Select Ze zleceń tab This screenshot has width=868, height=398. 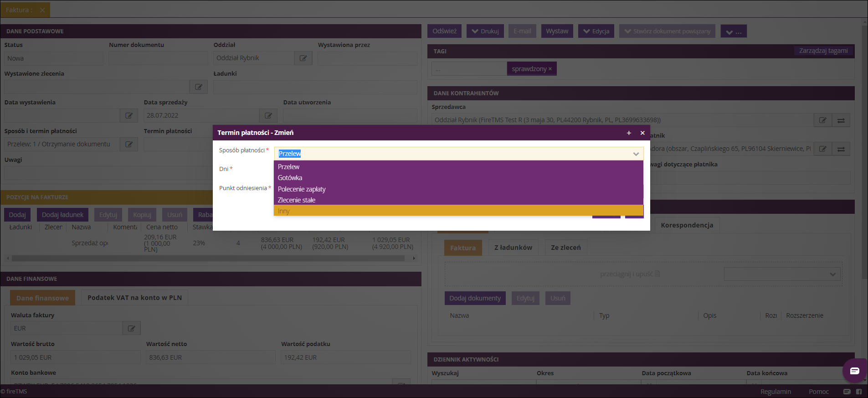(565, 248)
